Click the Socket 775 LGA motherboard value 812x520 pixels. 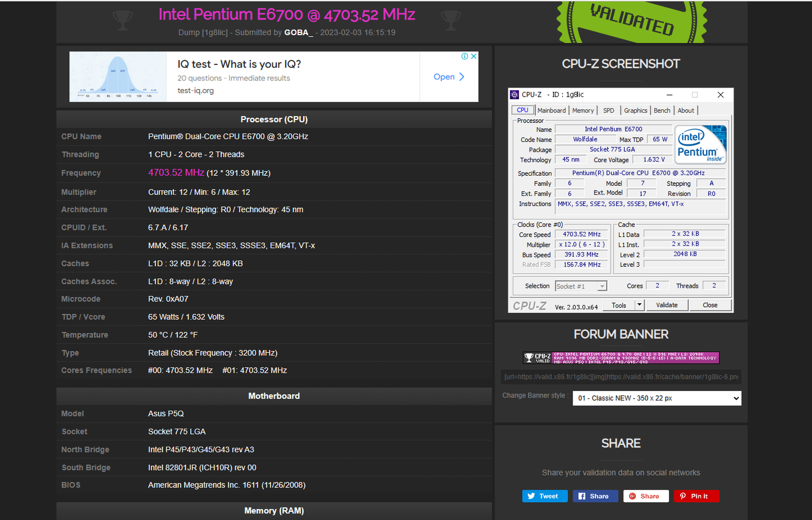(177, 432)
